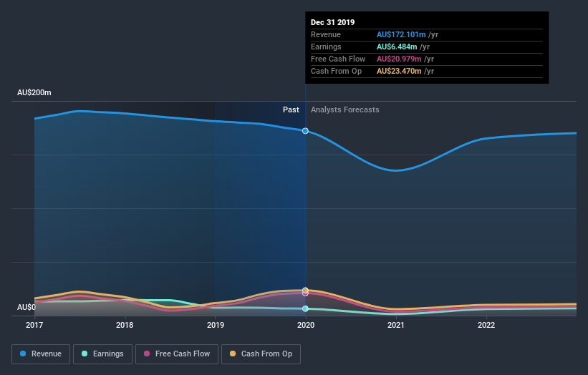Screen dimensions: 588x375
Task: Click the 2019 x-axis label
Action: coord(216,325)
